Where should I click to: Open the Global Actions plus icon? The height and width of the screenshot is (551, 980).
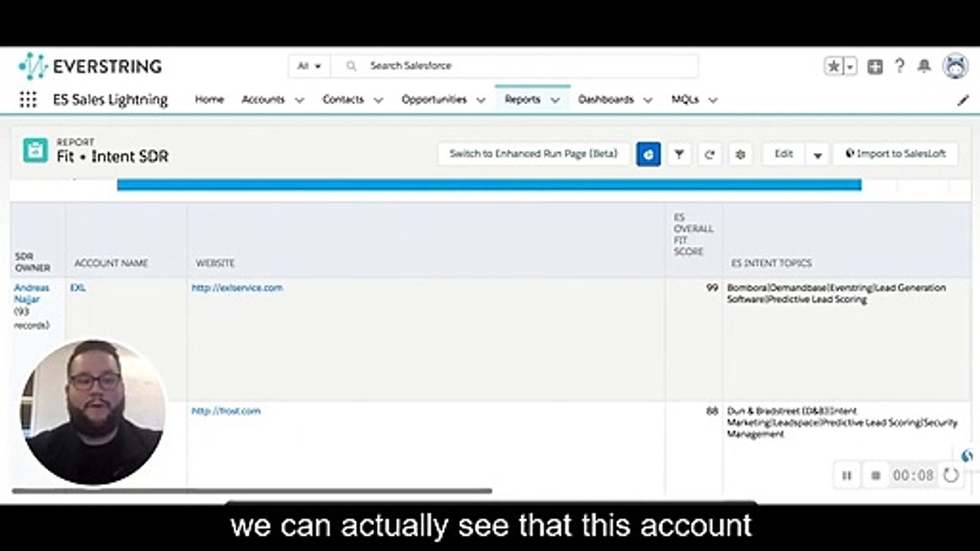click(x=875, y=67)
